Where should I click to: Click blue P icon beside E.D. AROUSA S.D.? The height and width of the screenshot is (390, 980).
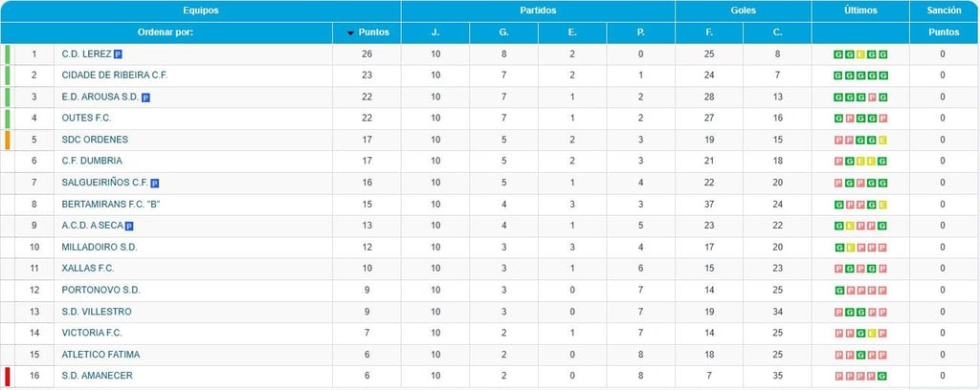145,97
